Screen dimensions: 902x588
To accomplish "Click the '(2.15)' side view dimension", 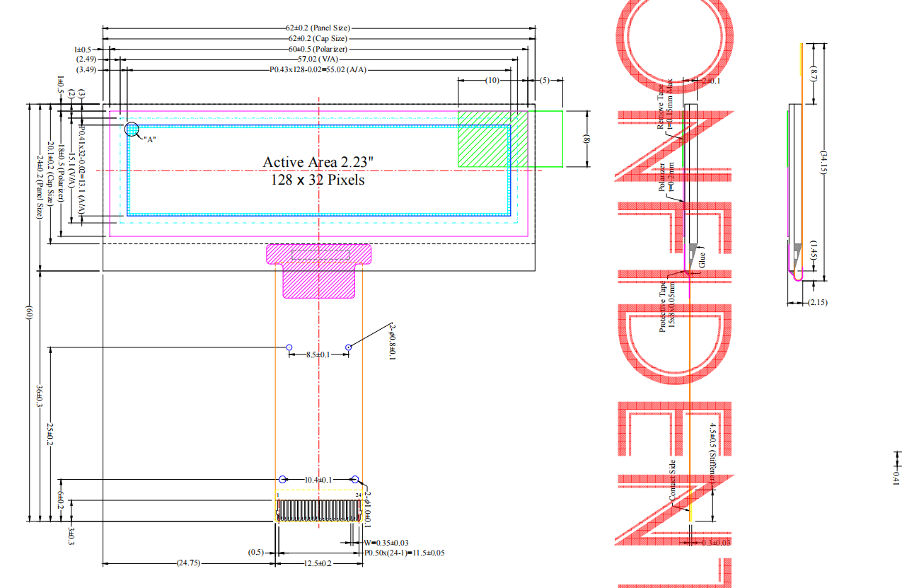I will click(x=817, y=303).
